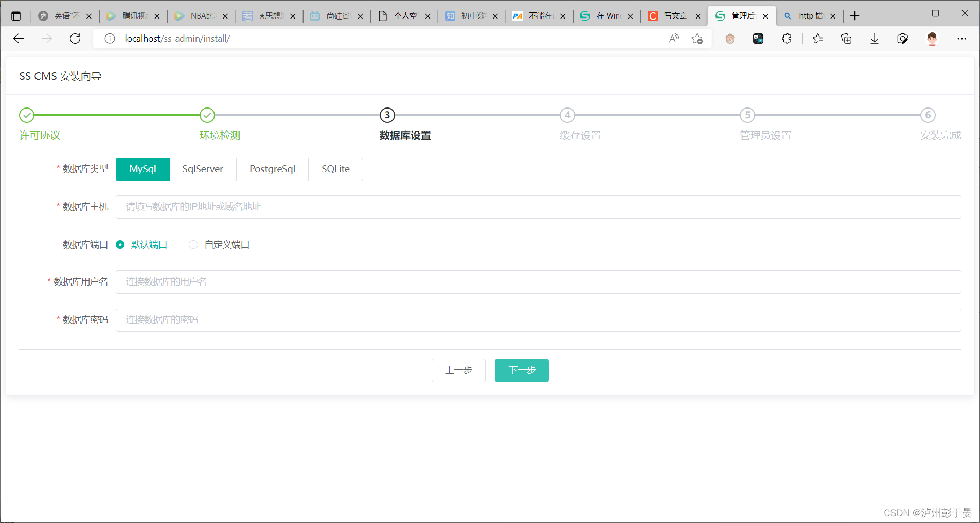Open the browser Extensions puzzle icon

click(x=787, y=39)
